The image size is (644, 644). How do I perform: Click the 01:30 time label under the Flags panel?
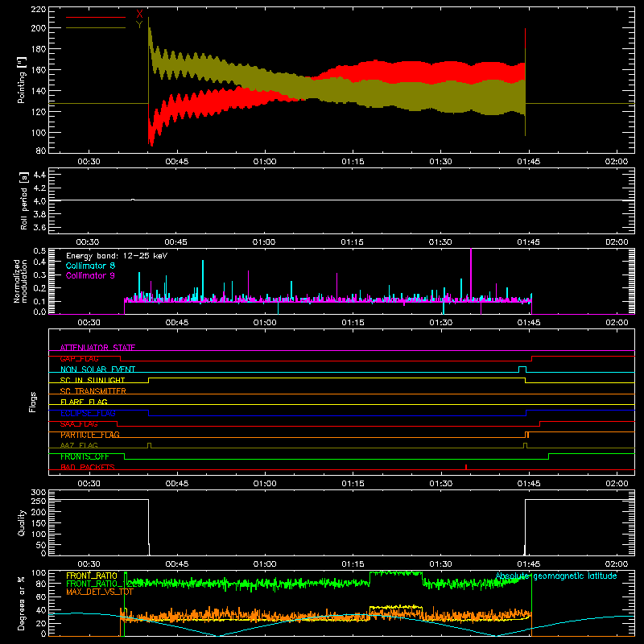(440, 484)
